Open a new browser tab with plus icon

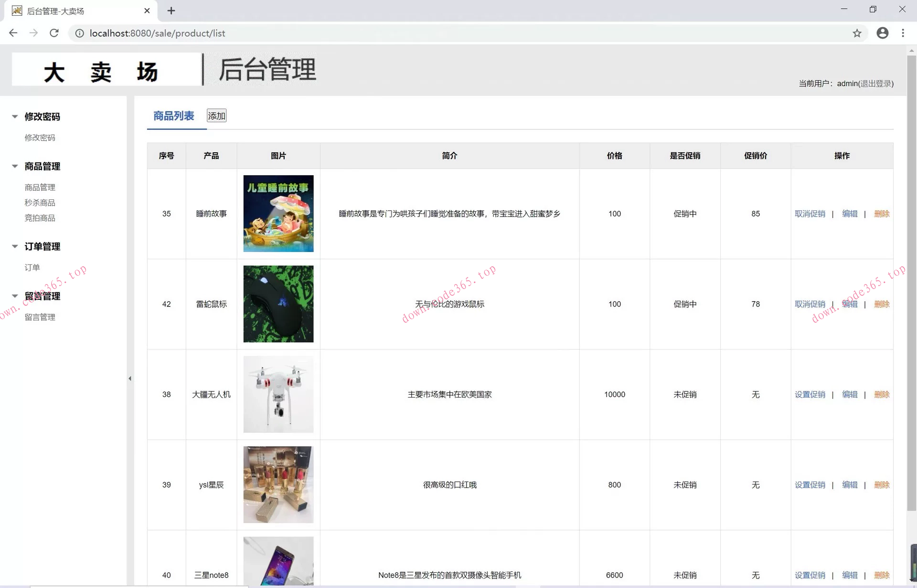pos(171,10)
